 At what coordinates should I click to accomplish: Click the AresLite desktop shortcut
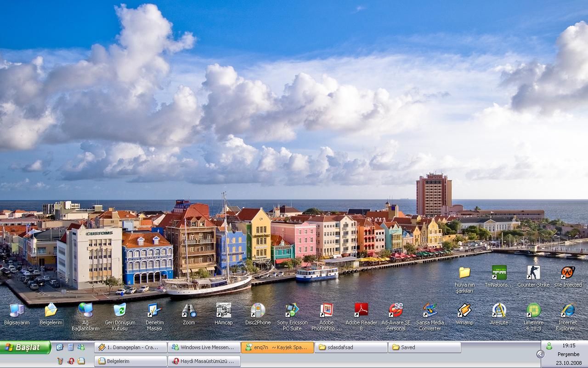[499, 310]
